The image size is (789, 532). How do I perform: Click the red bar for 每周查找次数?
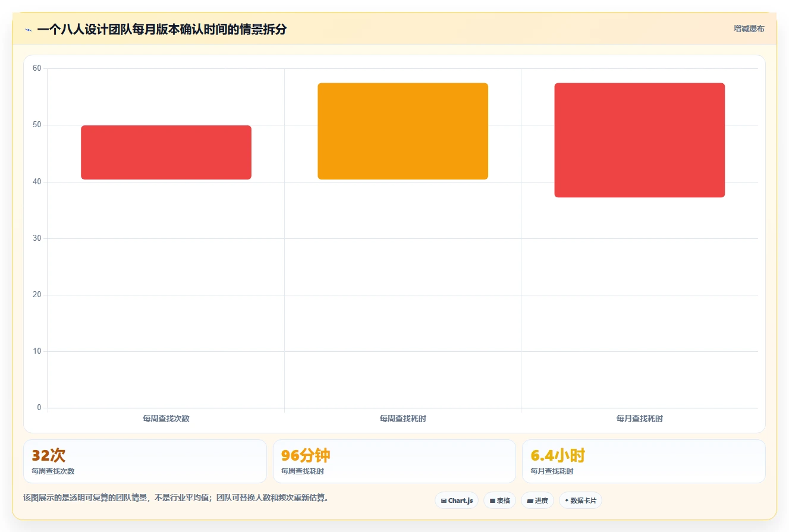tap(166, 152)
